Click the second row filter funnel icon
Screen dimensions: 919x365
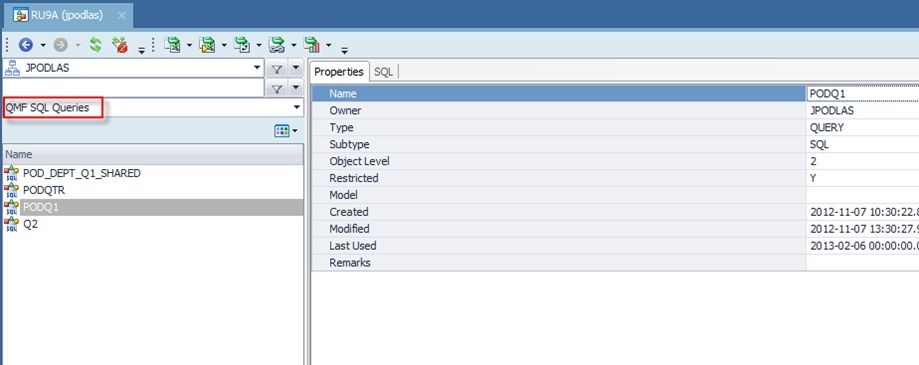point(277,88)
